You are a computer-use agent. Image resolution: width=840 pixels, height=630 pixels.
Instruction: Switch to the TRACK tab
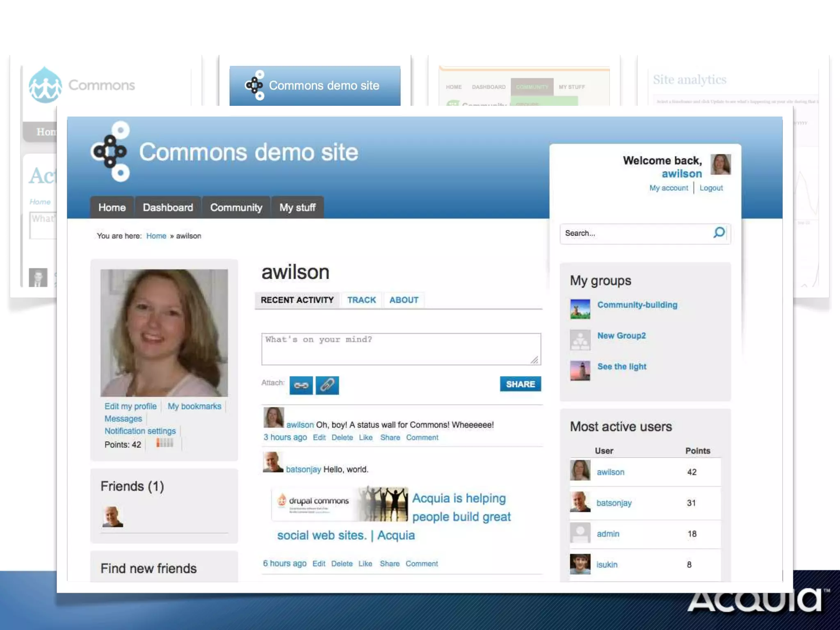[x=361, y=300]
